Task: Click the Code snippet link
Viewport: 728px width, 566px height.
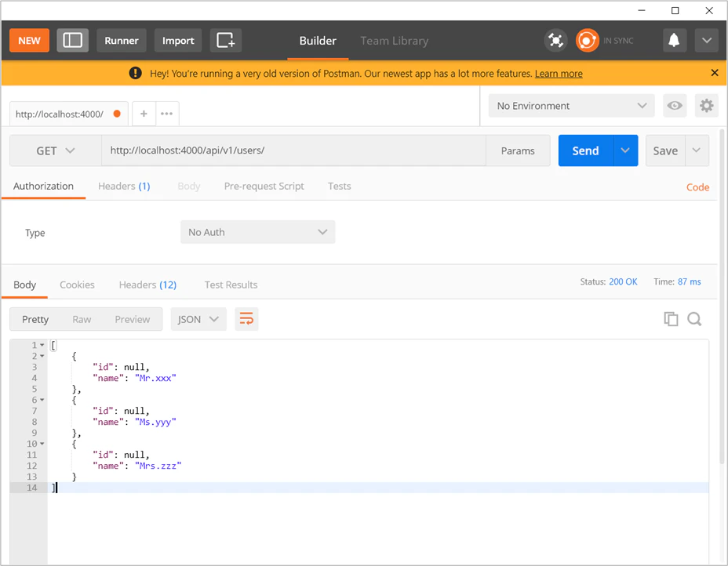Action: tap(697, 187)
